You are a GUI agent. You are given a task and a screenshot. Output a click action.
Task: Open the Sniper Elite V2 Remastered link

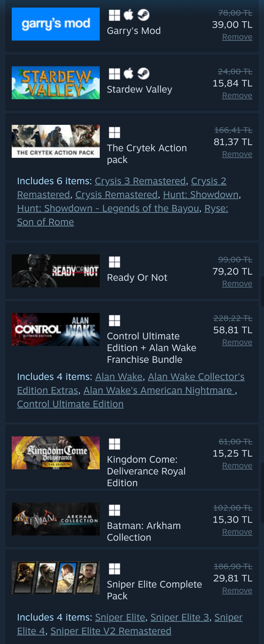[111, 631]
